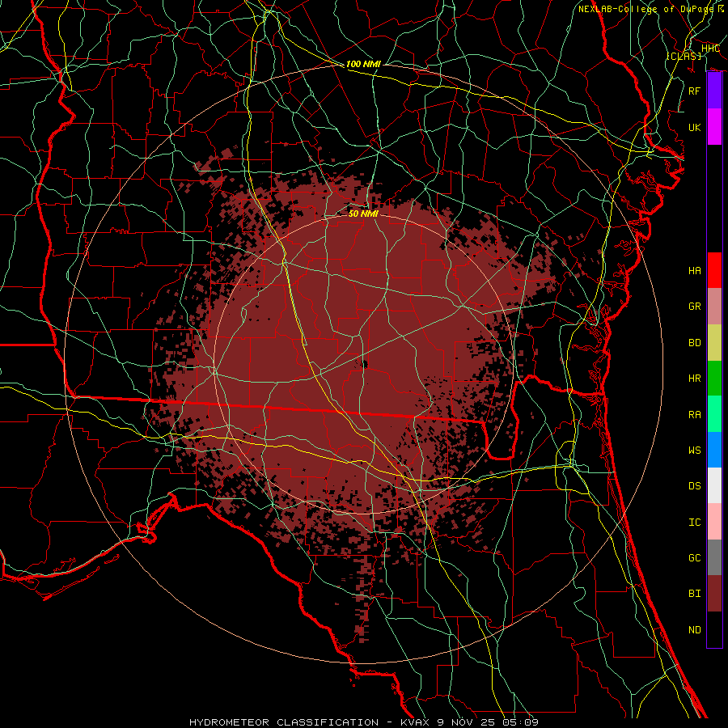Click the RA label in the legend
The height and width of the screenshot is (728, 728).
(695, 414)
